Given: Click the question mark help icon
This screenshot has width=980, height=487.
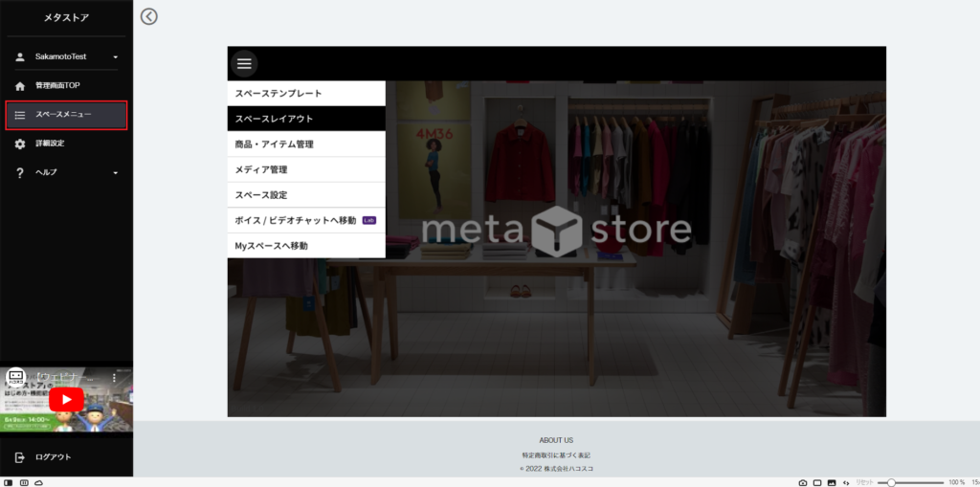Looking at the screenshot, I should coord(20,173).
